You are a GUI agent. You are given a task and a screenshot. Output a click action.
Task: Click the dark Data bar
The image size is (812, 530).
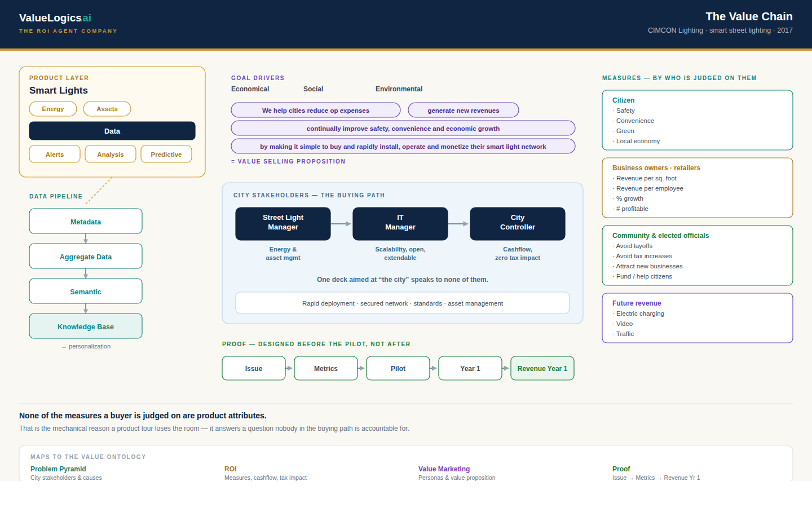coord(112,131)
